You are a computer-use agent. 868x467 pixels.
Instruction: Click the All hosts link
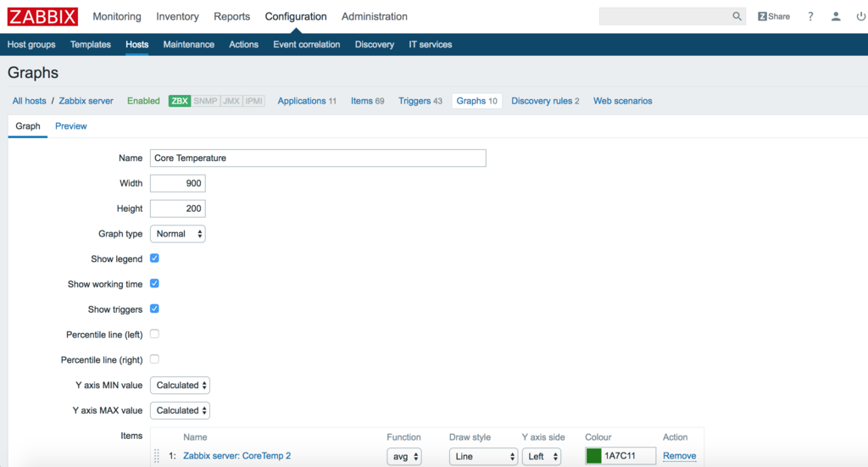pyautogui.click(x=30, y=101)
